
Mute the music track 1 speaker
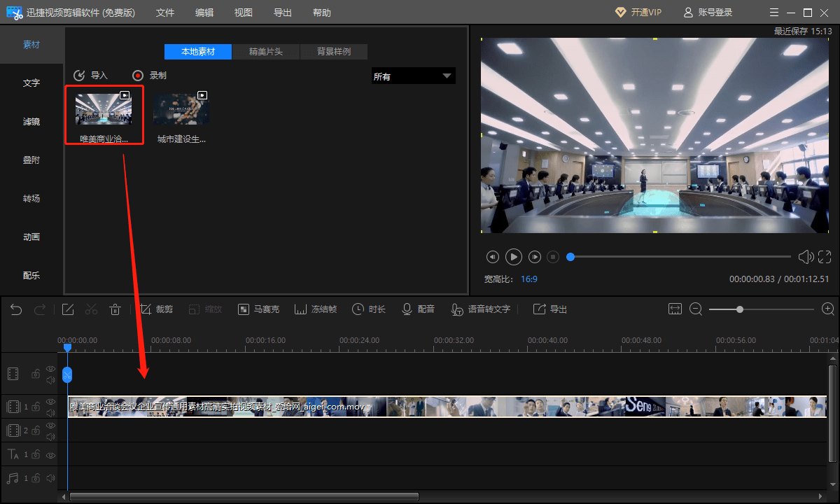(50, 478)
